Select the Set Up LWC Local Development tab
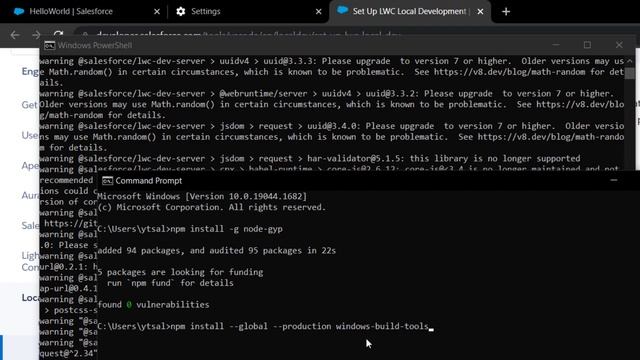The width and height of the screenshot is (640, 360). click(x=409, y=11)
